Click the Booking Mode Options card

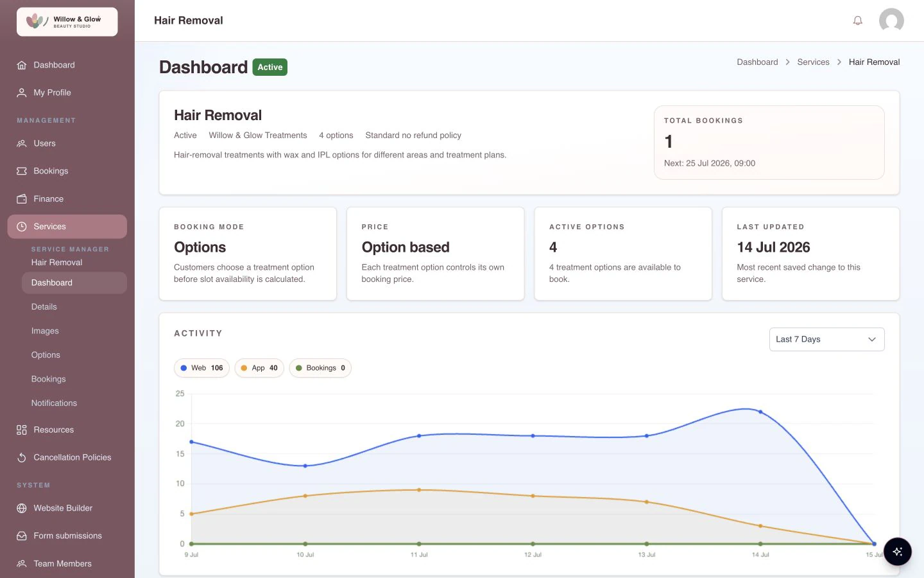tap(248, 254)
